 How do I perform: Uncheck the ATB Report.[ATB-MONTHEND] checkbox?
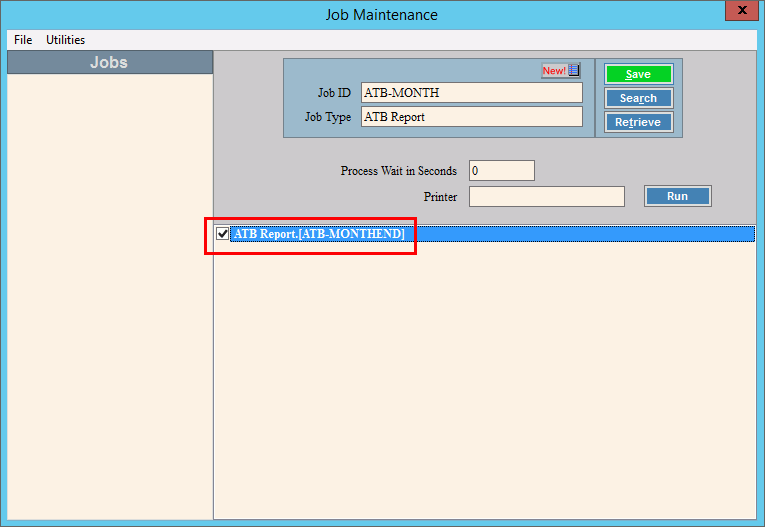[x=222, y=234]
